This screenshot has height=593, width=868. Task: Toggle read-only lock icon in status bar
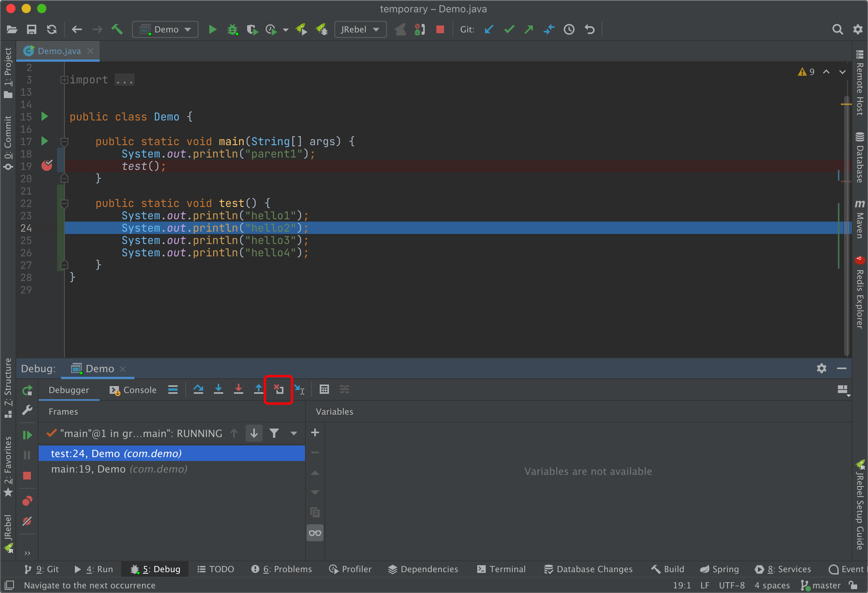[x=853, y=585]
